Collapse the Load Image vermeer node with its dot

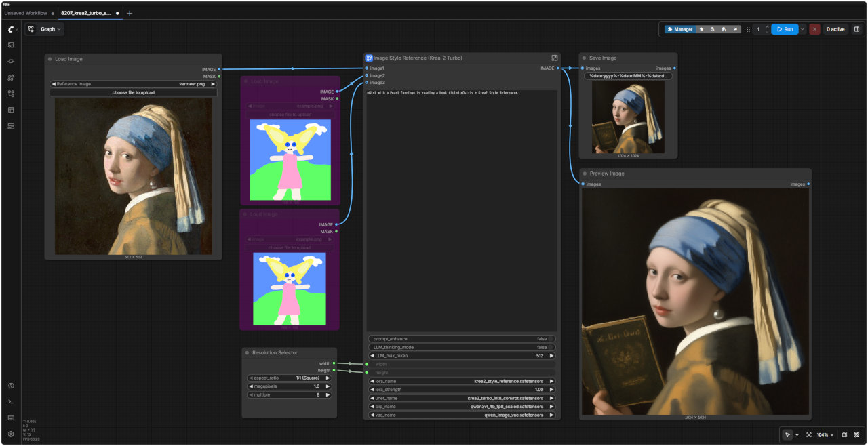pos(50,59)
